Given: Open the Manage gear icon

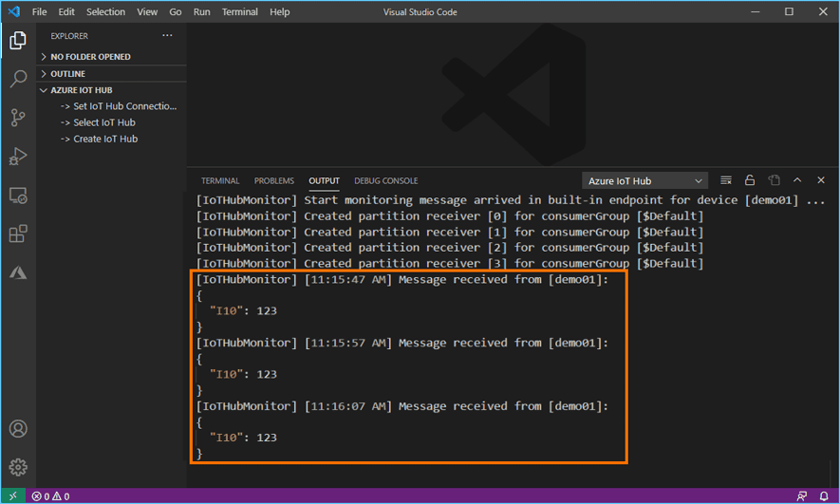Looking at the screenshot, I should pos(18,467).
